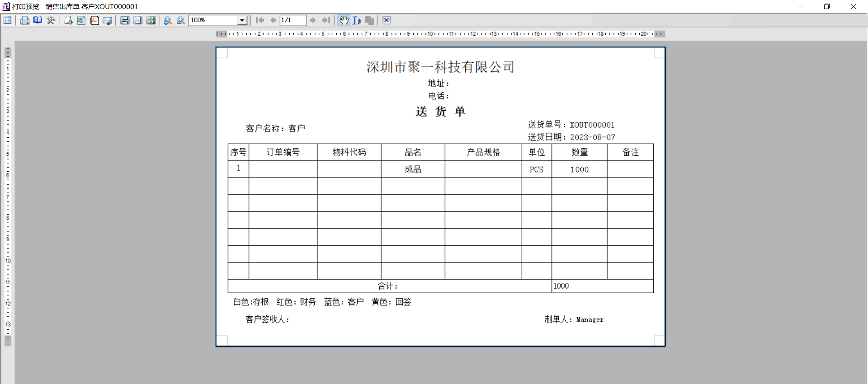Close the preview using toolbar X icon
This screenshot has width=868, height=384.
point(387,20)
